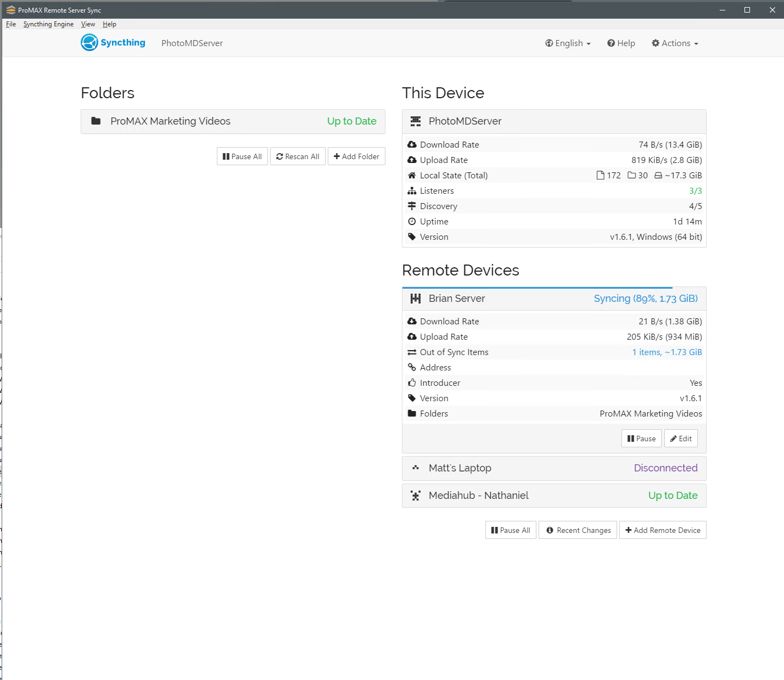The height and width of the screenshot is (680, 784).
Task: Expand the ProMAX Marketing Videos folder panel
Action: click(233, 121)
